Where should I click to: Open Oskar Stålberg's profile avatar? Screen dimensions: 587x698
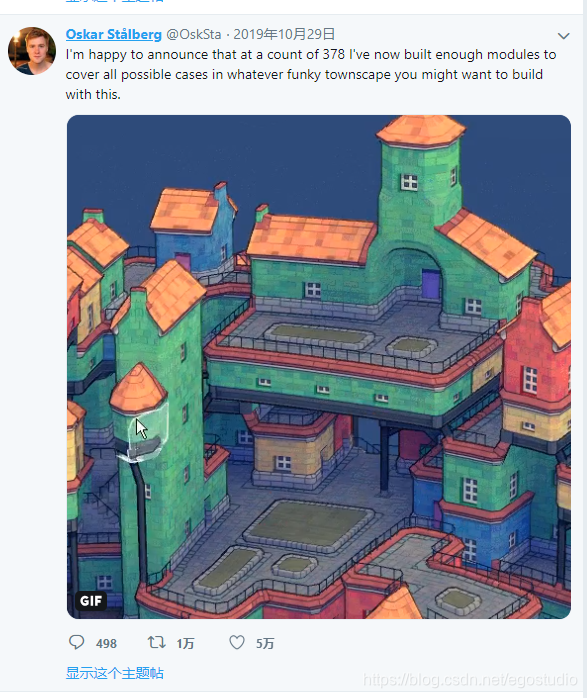32,51
